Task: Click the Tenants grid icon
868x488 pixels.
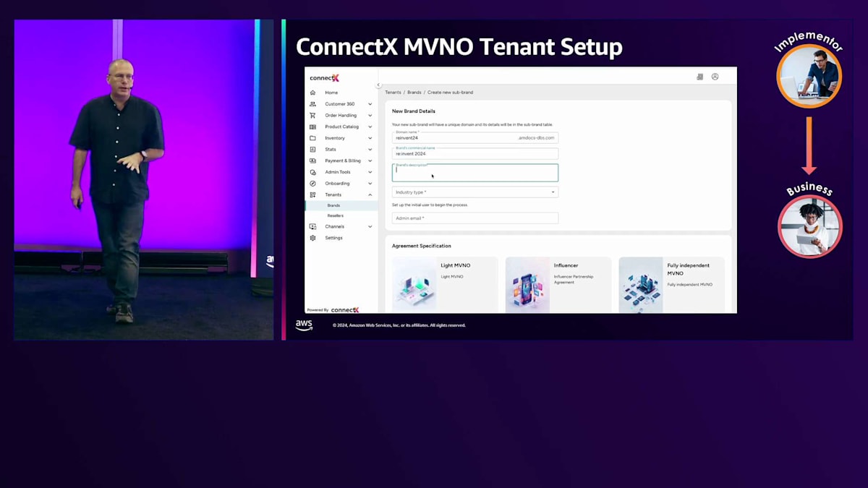Action: [312, 194]
